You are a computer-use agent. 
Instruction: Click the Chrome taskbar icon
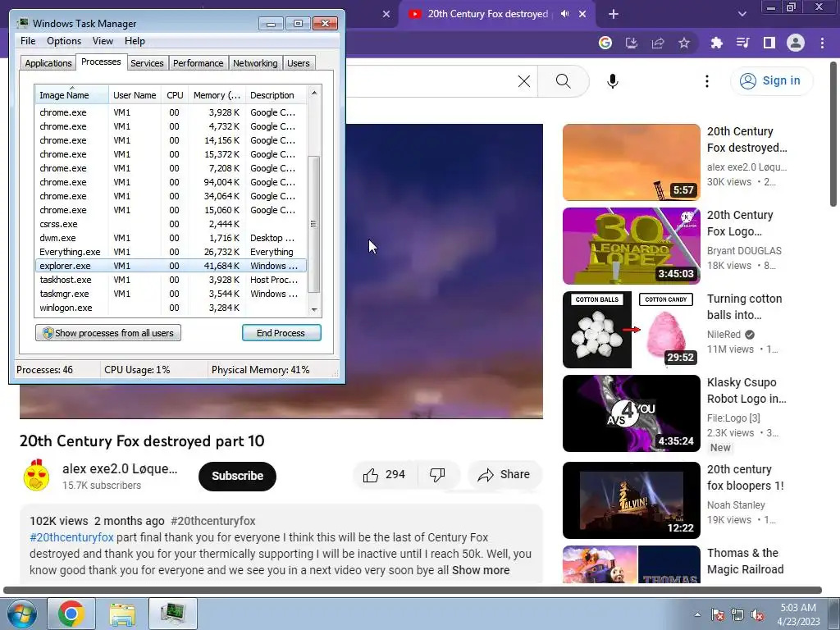pyautogui.click(x=71, y=614)
